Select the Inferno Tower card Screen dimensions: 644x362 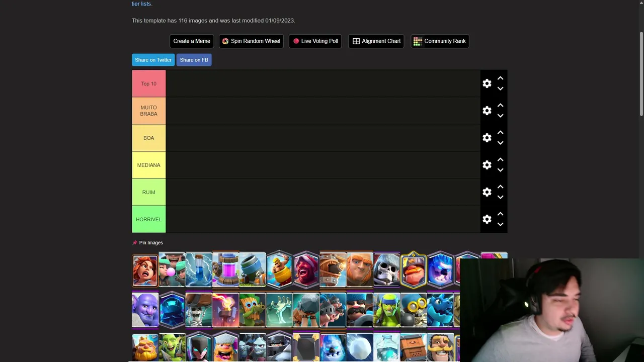click(x=225, y=310)
